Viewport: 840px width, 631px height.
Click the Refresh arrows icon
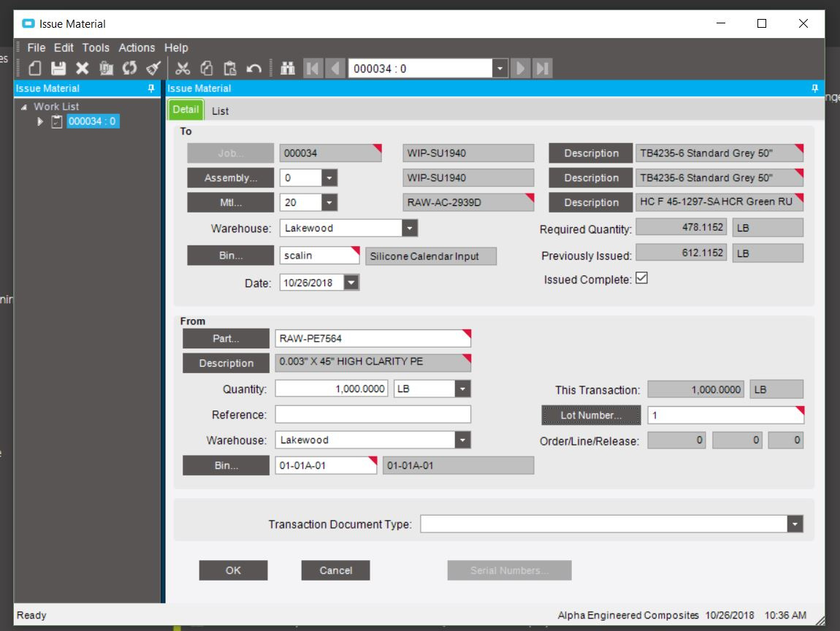click(129, 69)
